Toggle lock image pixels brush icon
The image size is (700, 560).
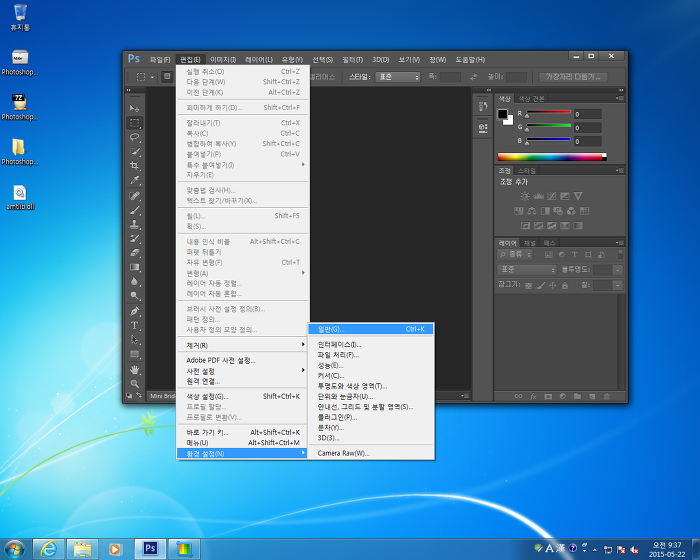[x=541, y=285]
